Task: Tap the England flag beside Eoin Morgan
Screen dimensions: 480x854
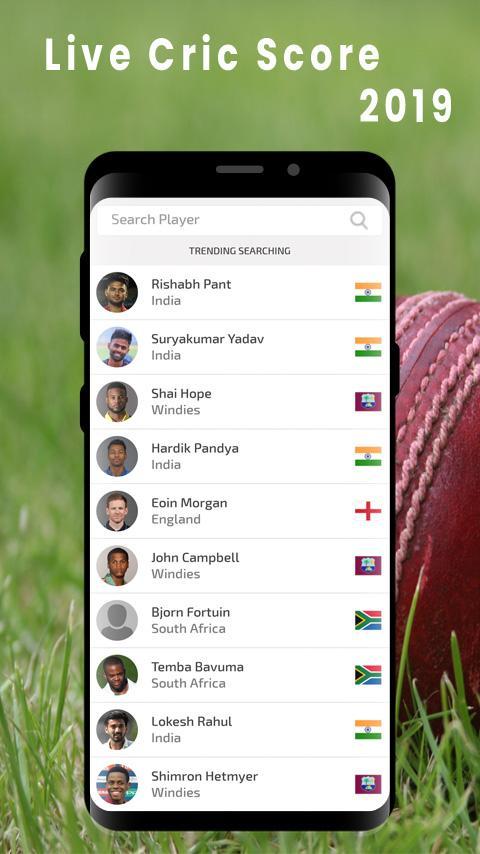Action: [368, 511]
